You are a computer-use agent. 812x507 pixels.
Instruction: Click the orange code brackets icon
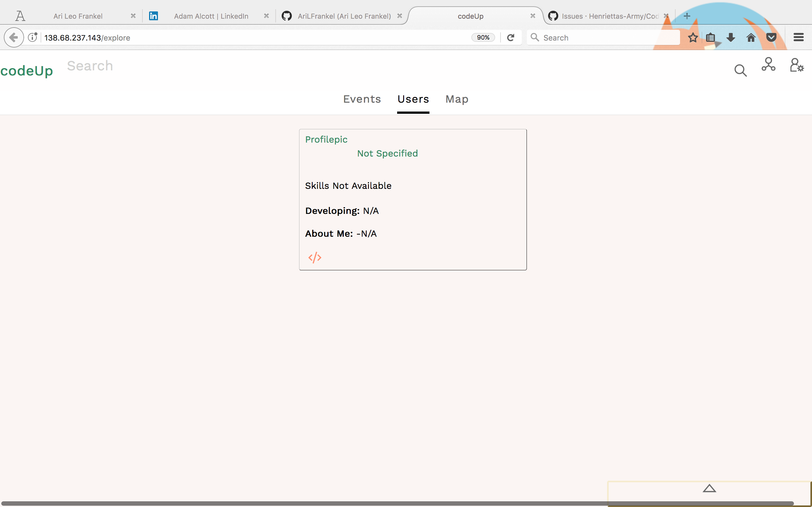click(315, 258)
